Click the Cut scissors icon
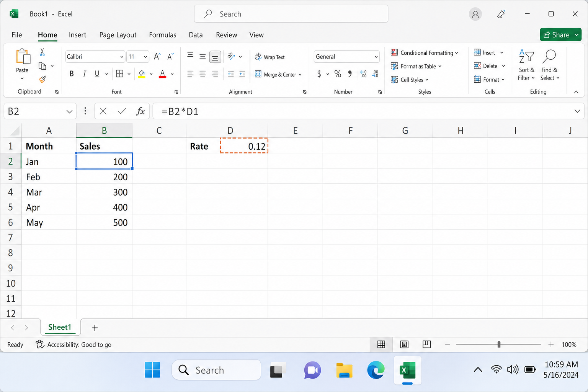The image size is (588, 392). [x=42, y=52]
